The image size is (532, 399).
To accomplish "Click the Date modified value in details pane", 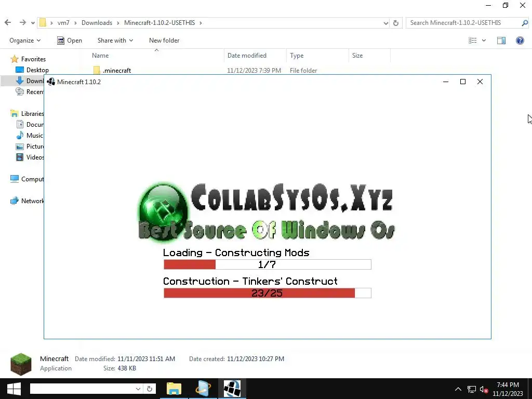I will click(x=146, y=358).
